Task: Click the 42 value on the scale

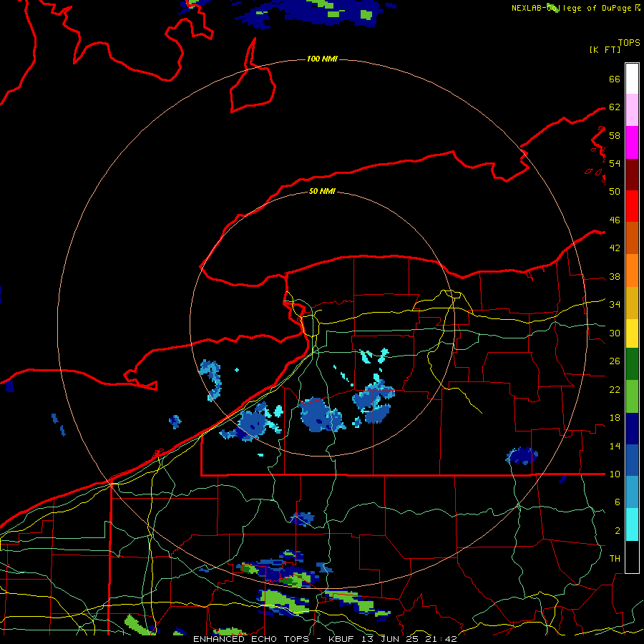Action: click(x=615, y=248)
